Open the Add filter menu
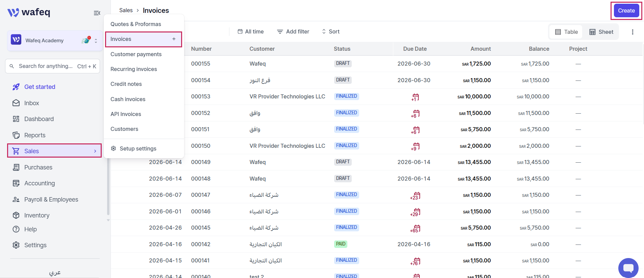644x278 pixels. (x=293, y=31)
